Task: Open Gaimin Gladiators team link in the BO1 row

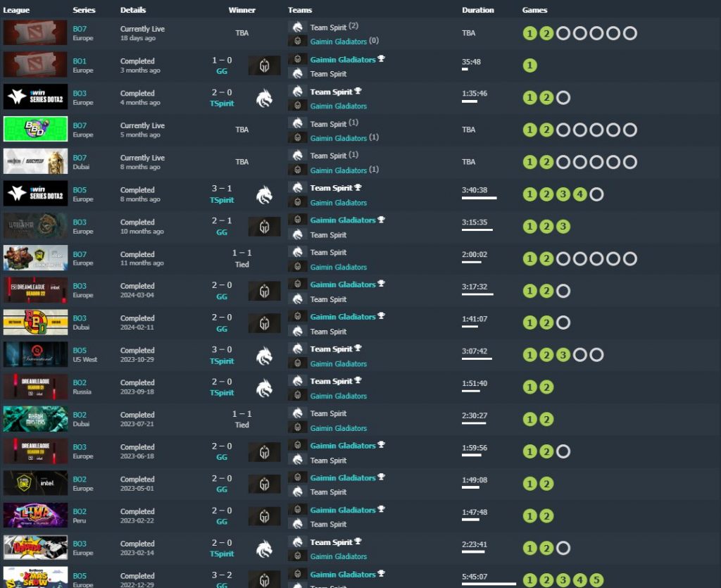Action: click(342, 60)
